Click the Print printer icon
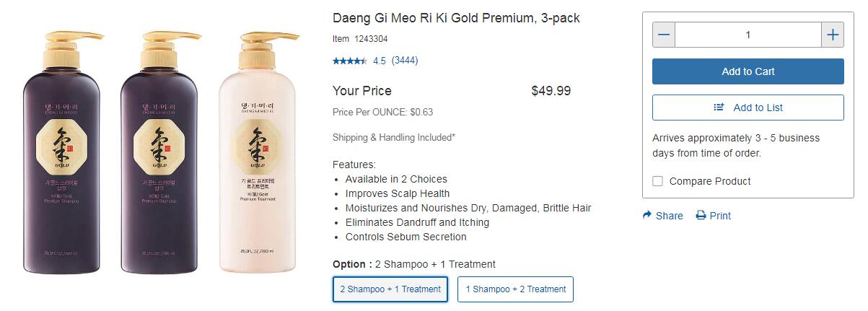This screenshot has height=311, width=868. coord(701,215)
